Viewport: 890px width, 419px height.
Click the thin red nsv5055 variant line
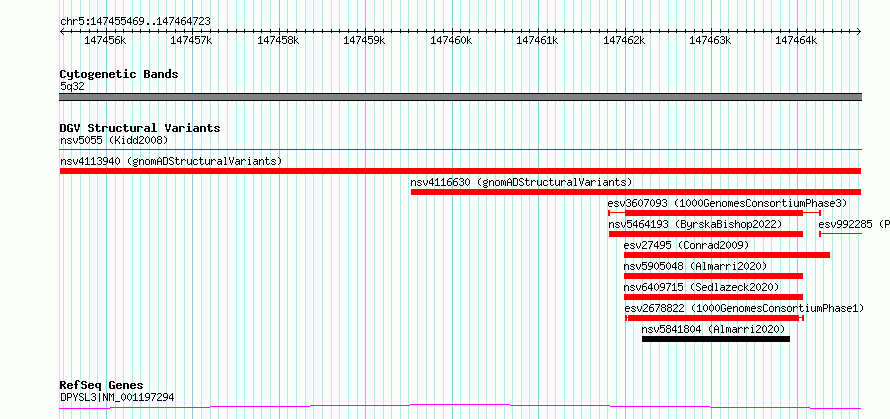[460, 150]
